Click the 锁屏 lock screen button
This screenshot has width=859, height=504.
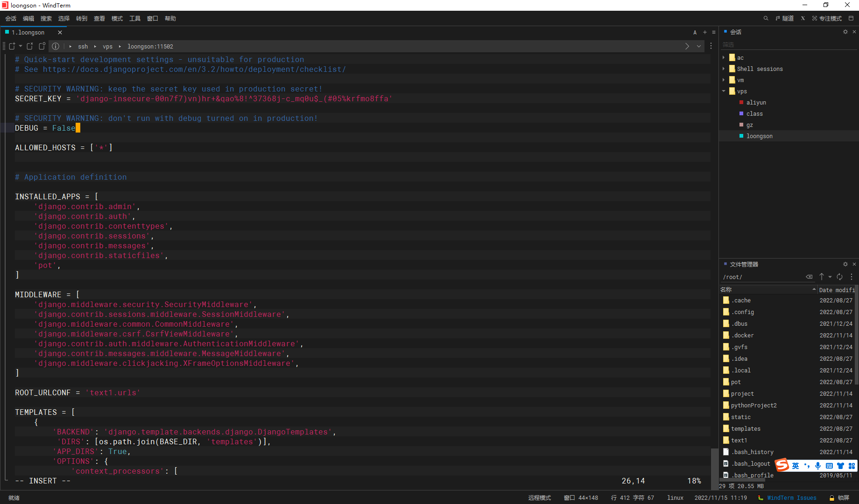(x=839, y=498)
